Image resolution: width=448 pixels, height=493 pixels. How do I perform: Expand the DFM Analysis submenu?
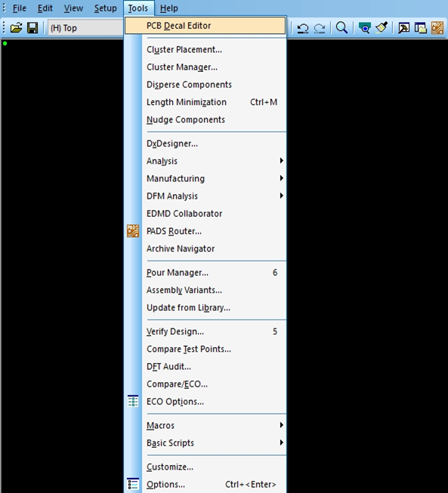tap(205, 196)
